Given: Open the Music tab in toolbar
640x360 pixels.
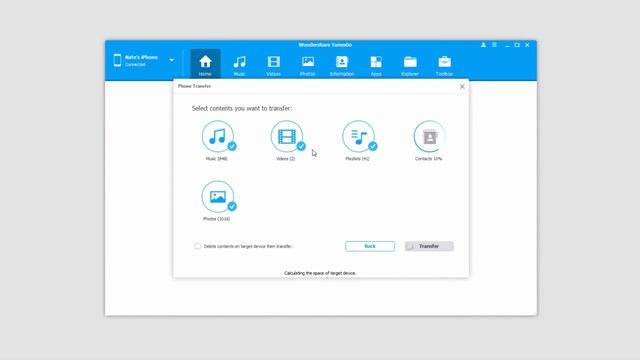Looking at the screenshot, I should pos(240,65).
